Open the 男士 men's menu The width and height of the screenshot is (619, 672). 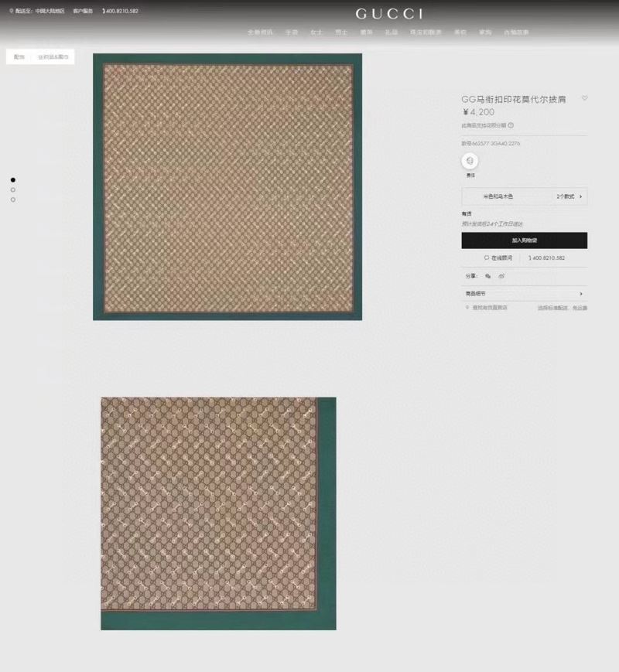click(x=341, y=32)
